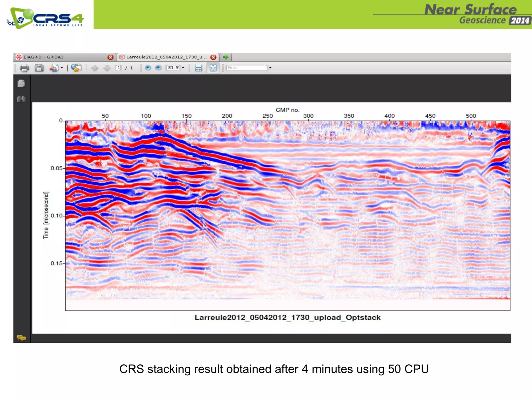Screen dimensions: 532x399
Task: Go to previous page with up arrow
Action: (x=95, y=68)
